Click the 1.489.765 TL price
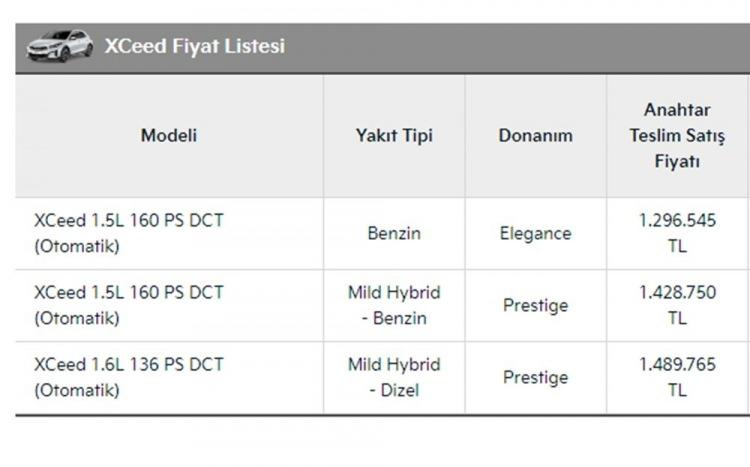Screen dimensions: 750x467 tap(677, 377)
